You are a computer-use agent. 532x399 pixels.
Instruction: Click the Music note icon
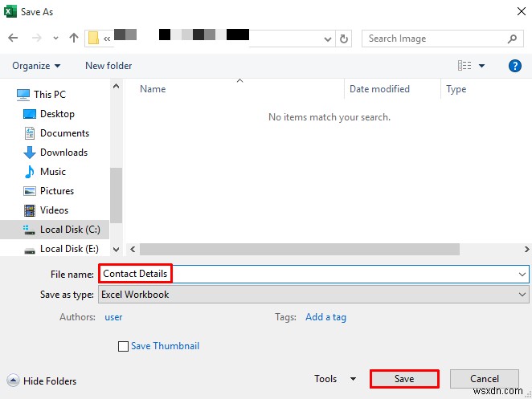pyautogui.click(x=30, y=172)
